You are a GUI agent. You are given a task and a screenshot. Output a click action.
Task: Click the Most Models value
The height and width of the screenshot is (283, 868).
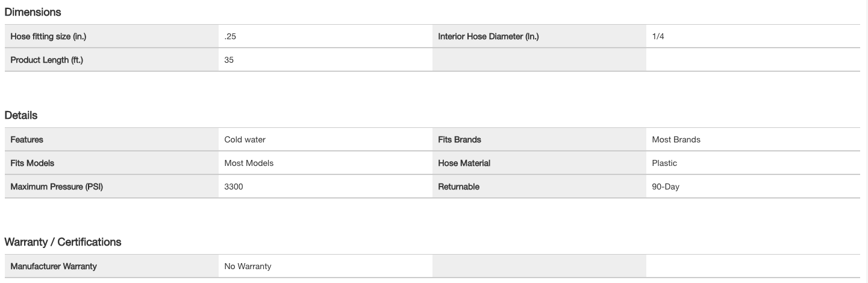point(248,163)
